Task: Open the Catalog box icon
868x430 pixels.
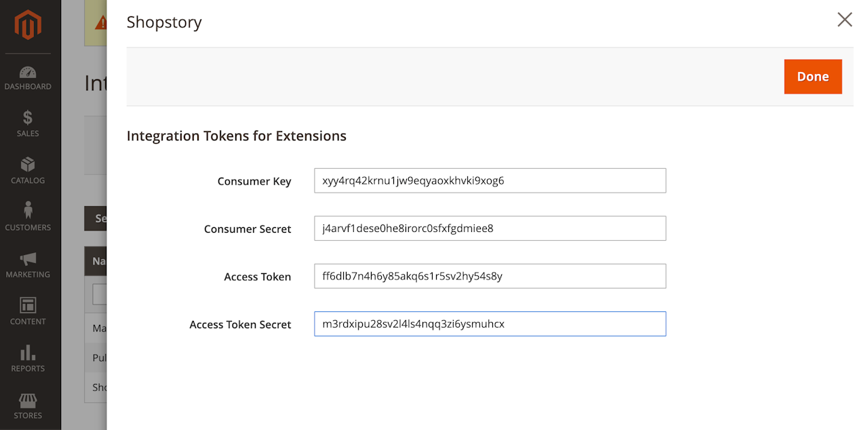Action: tap(28, 165)
